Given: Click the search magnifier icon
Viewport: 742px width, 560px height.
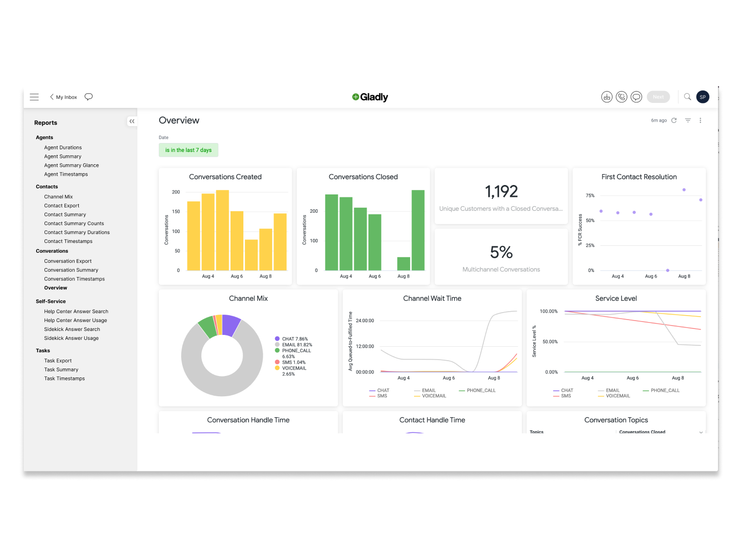Looking at the screenshot, I should [x=688, y=96].
